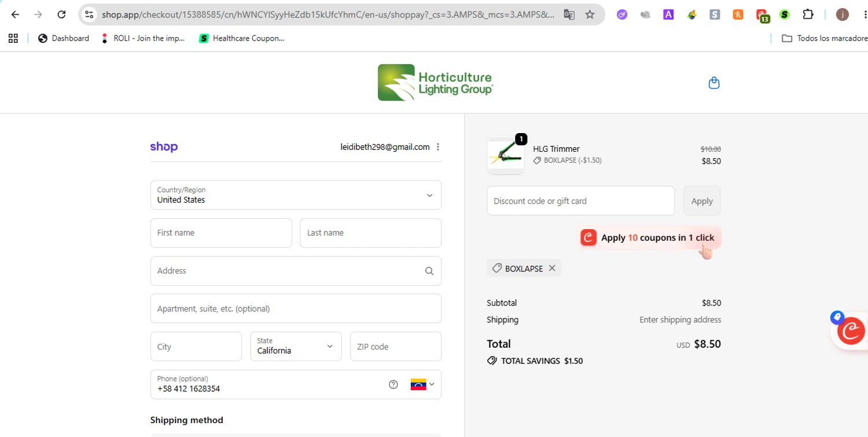Open the Dashboard bookmark

64,38
